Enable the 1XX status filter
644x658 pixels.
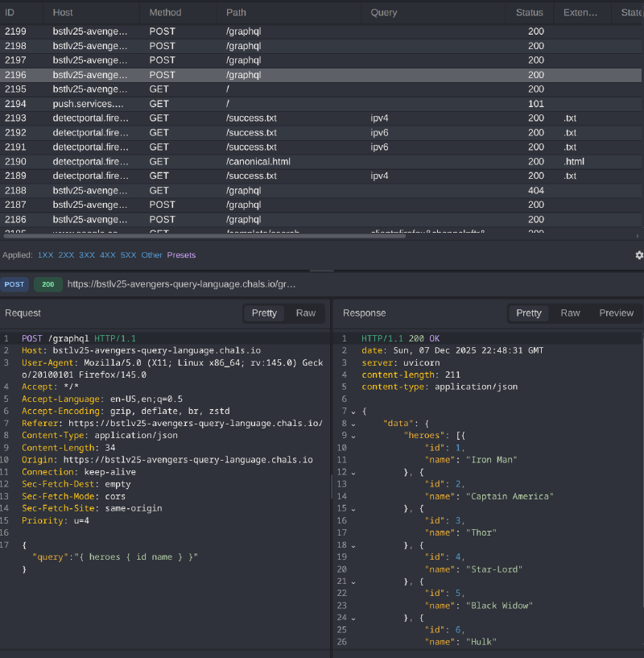pyautogui.click(x=46, y=255)
